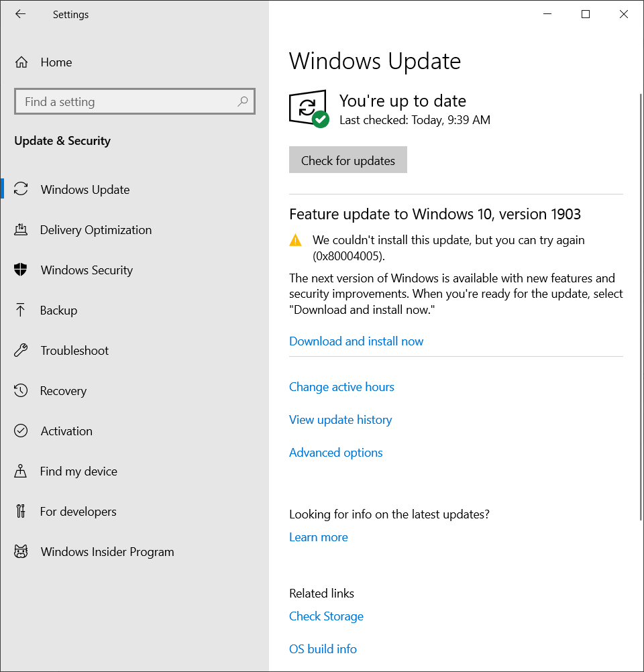Image resolution: width=644 pixels, height=672 pixels.
Task: Select Find my device
Action: tap(135, 471)
